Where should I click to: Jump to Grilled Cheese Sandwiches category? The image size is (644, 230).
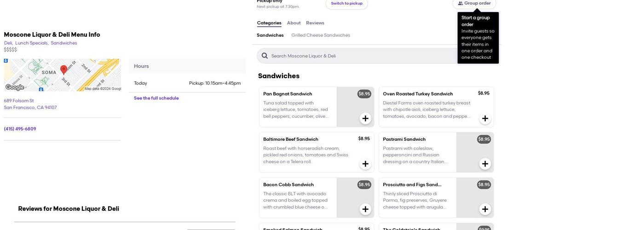(x=321, y=35)
